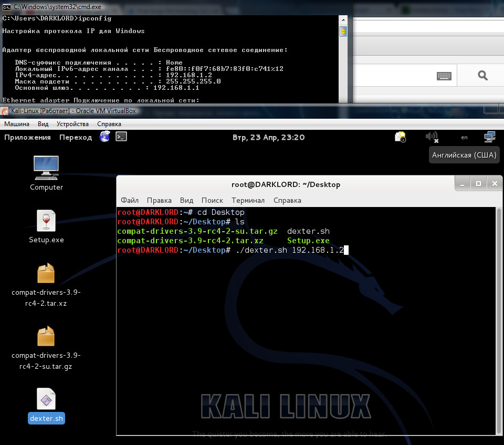Viewport: 504px width, 445px height.
Task: Click subnet mask 255.255.255.0 in cmd
Action: (x=193, y=81)
